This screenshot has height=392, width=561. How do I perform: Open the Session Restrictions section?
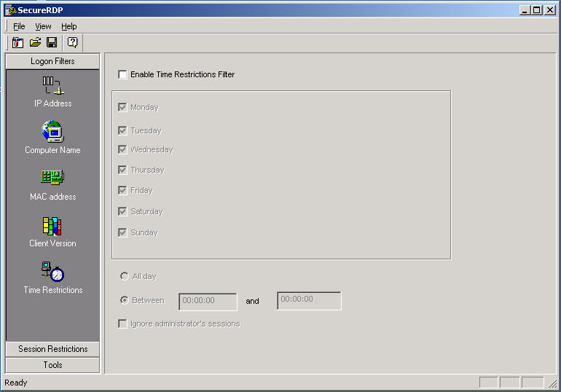(x=52, y=349)
